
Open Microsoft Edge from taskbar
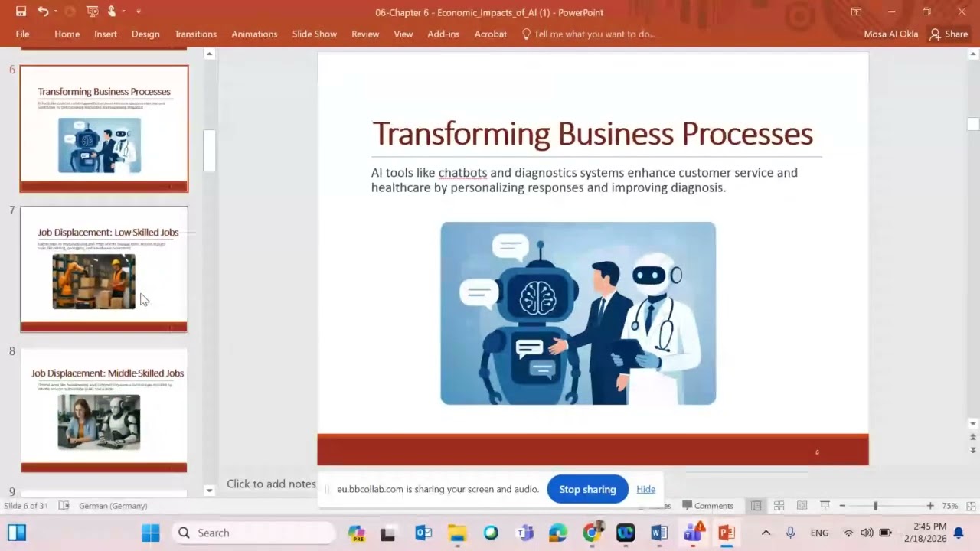coord(558,533)
